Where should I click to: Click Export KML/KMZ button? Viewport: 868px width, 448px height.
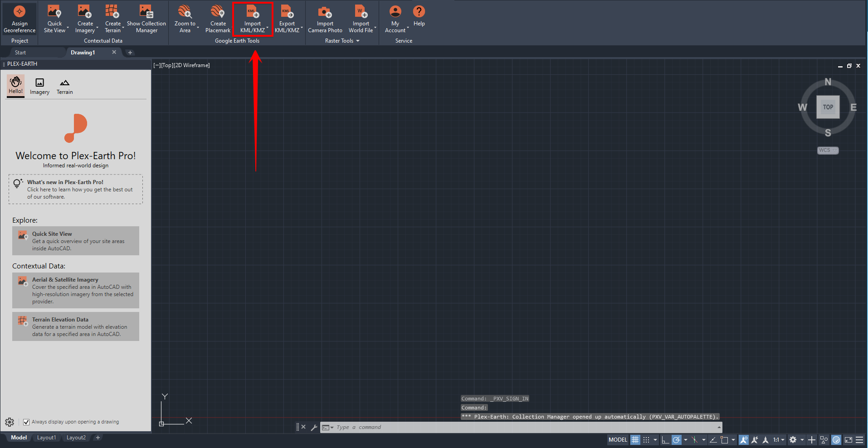click(287, 19)
